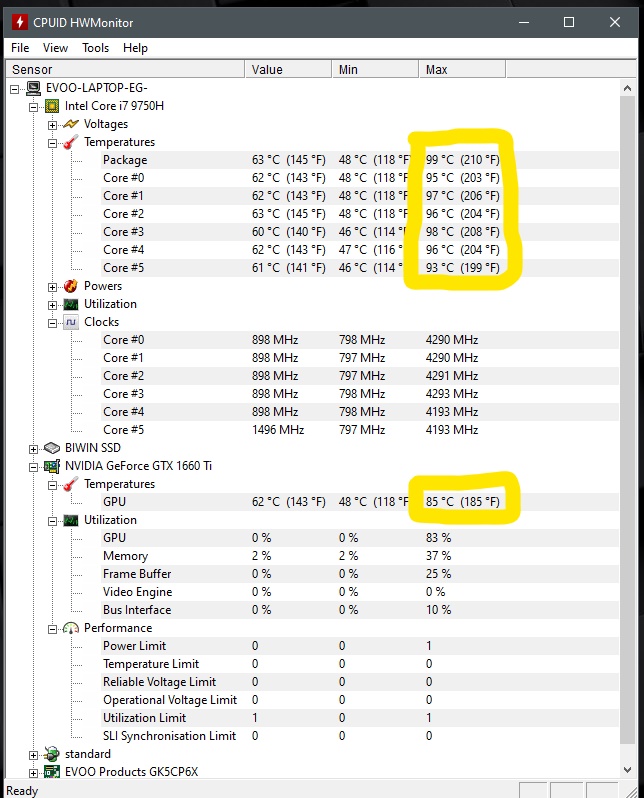This screenshot has width=644, height=798.
Task: Click the EVOO Products GK5CP6X mainboard icon
Action: coord(52,772)
